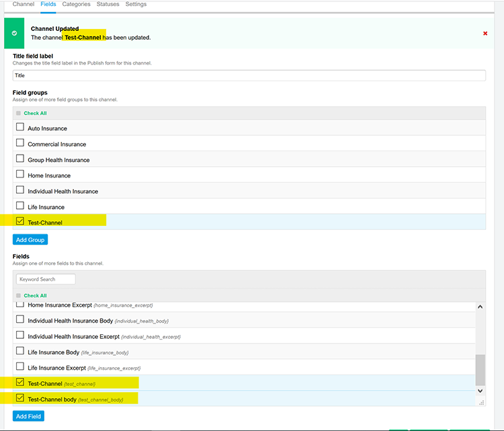The image size is (504, 431).
Task: Select the Group Health Insurance checkbox
Action: (x=20, y=158)
